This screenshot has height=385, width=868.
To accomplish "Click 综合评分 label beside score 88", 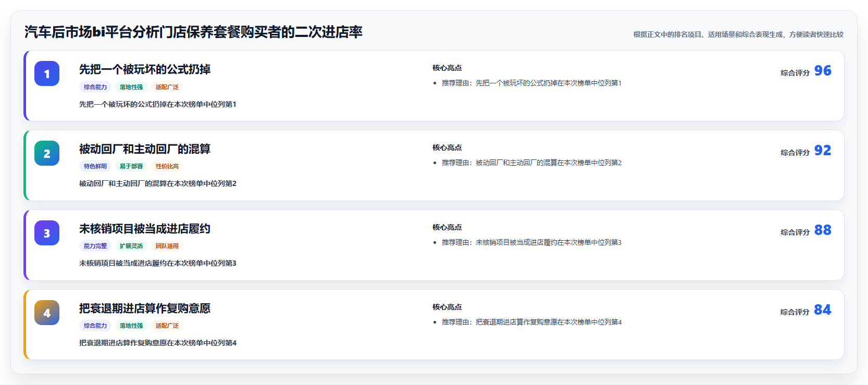I will click(x=795, y=232).
